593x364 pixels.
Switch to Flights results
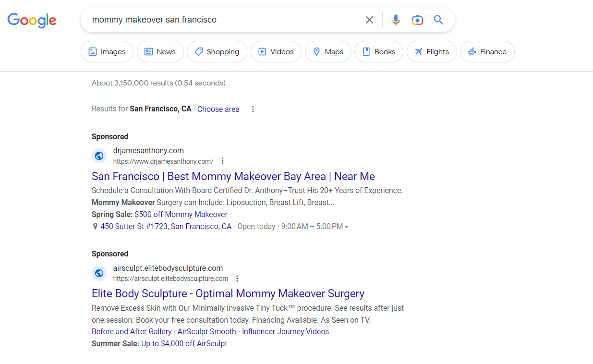(432, 52)
